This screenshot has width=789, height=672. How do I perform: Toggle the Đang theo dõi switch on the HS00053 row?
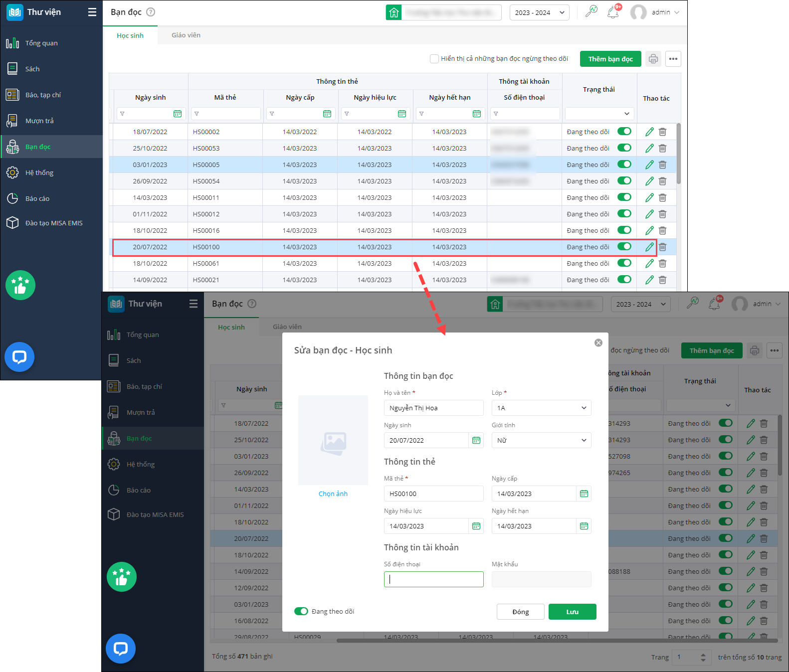[624, 148]
